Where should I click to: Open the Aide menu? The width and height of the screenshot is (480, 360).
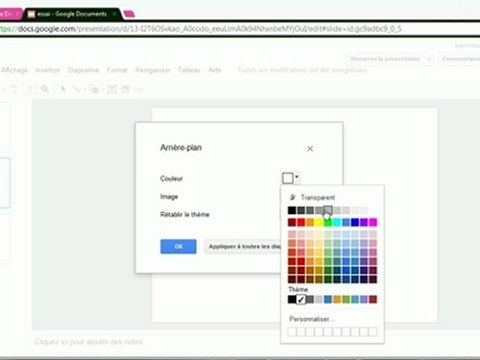point(215,70)
